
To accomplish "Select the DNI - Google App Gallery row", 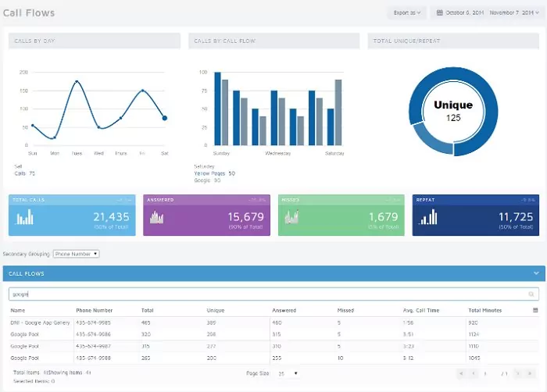I will click(39, 322).
